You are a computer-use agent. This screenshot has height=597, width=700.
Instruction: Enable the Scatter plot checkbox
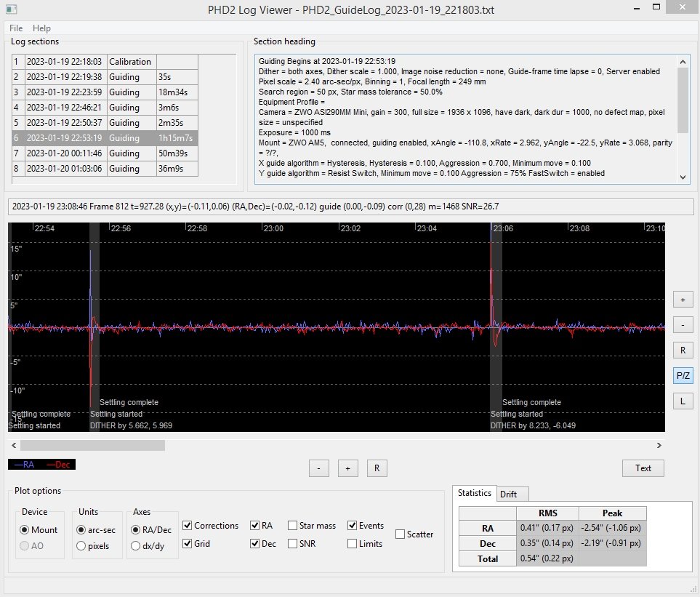pyautogui.click(x=401, y=534)
